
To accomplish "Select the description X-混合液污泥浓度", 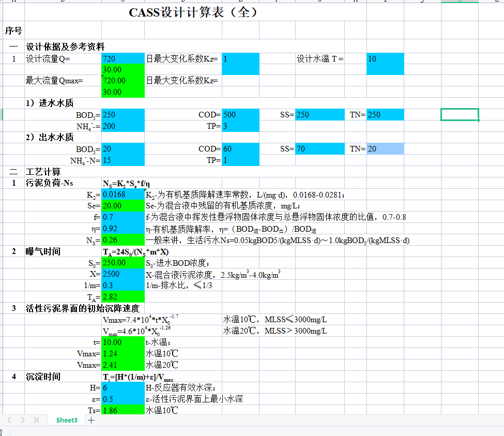I will [213, 274].
